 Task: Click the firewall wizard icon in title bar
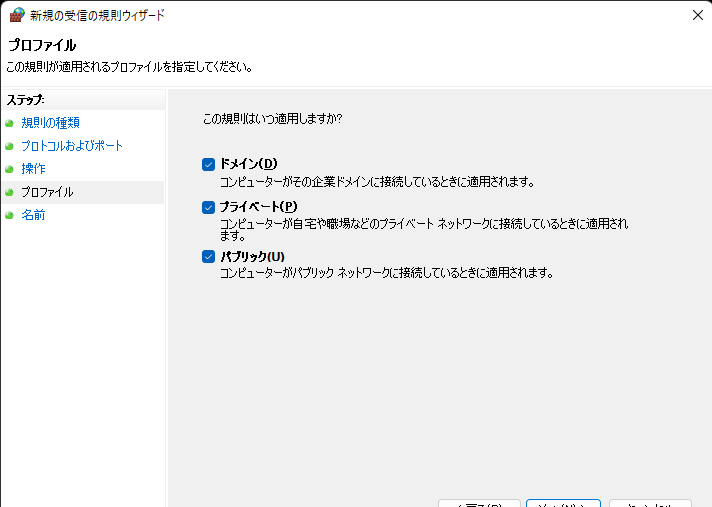[17, 15]
